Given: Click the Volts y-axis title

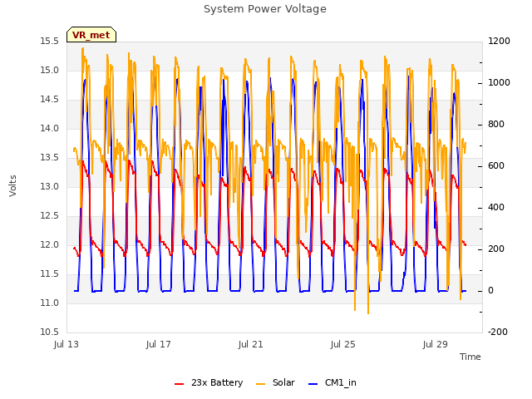Looking at the screenshot, I should 13,185.
